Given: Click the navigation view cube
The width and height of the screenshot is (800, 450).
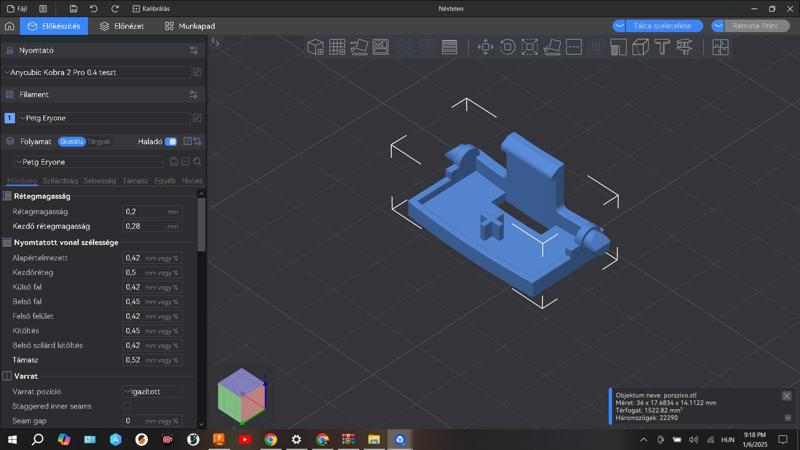Looking at the screenshot, I should coord(242,396).
